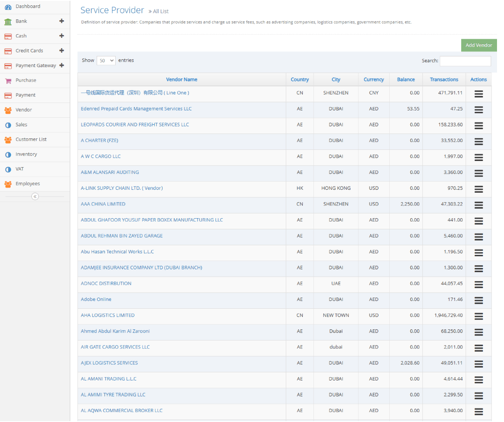
Task: Sort table by Vendor Name column header
Action: pyautogui.click(x=181, y=79)
